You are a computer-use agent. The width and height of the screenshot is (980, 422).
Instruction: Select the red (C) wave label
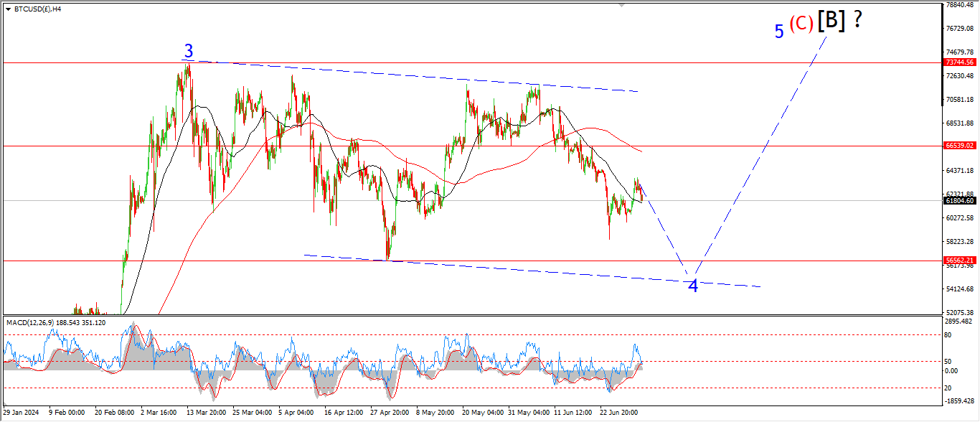tap(801, 24)
